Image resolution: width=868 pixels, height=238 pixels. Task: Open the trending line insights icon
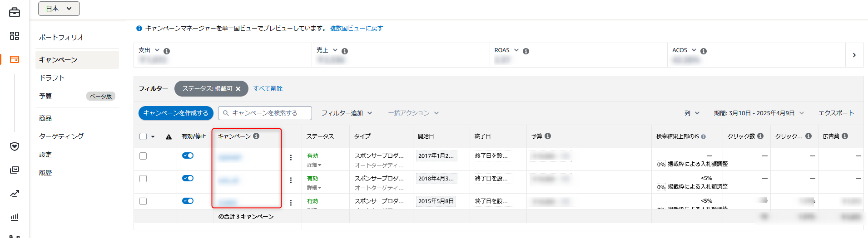[x=15, y=194]
